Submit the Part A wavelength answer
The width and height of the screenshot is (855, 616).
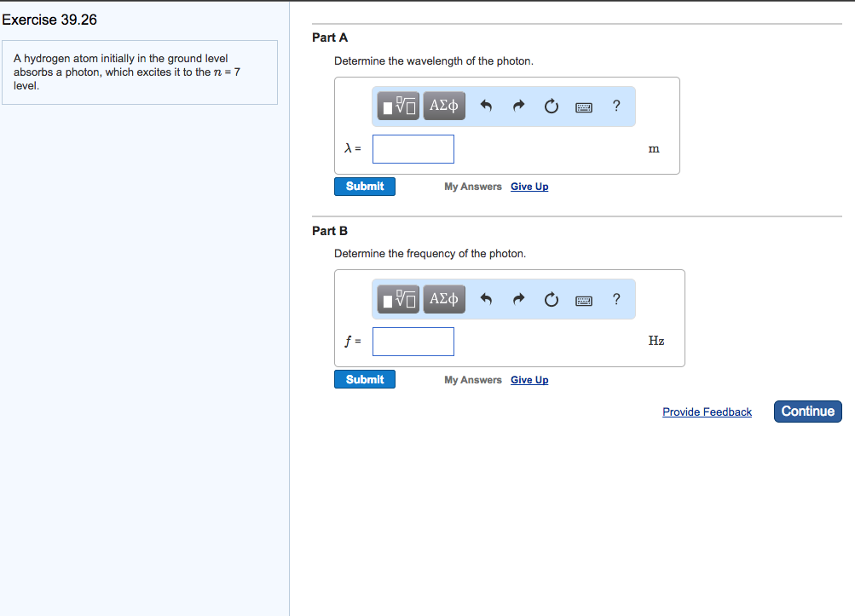(x=365, y=187)
